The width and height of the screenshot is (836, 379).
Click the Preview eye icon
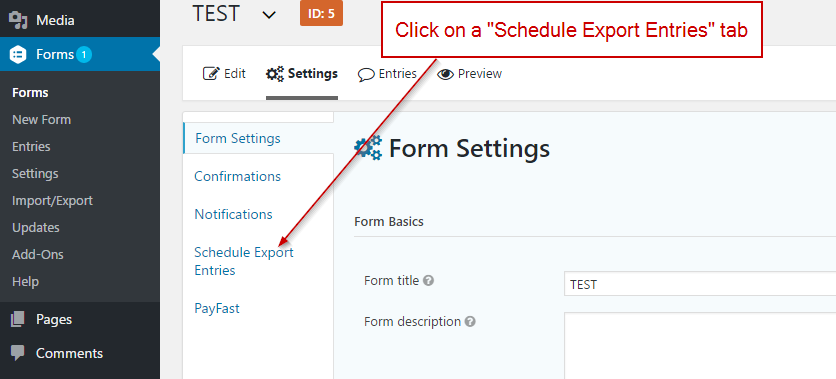[x=445, y=74]
